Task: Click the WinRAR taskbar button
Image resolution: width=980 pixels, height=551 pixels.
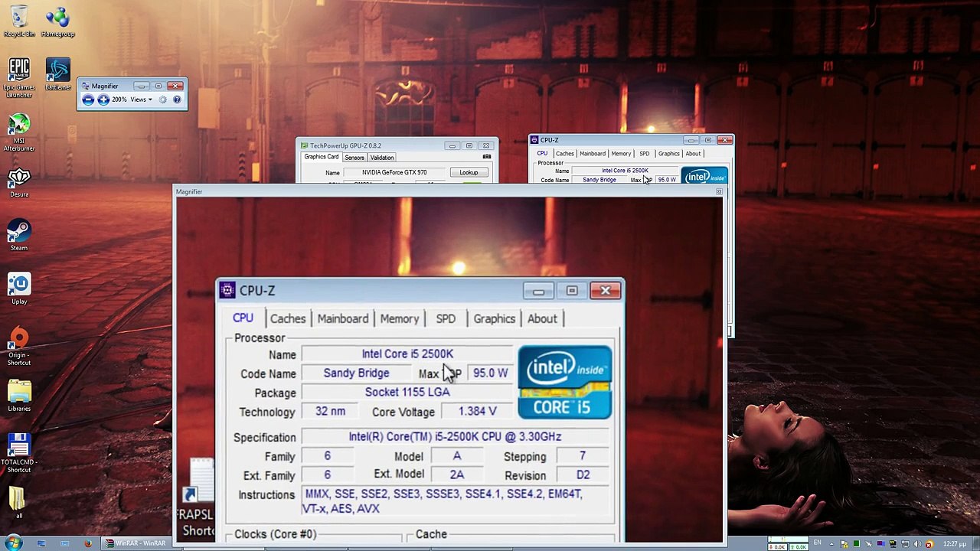Action: coord(136,544)
